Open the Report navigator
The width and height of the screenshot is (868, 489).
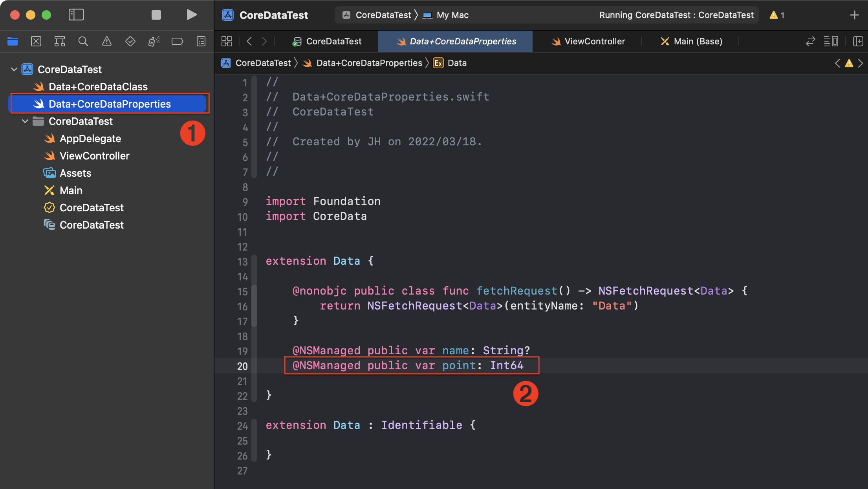pyautogui.click(x=201, y=41)
